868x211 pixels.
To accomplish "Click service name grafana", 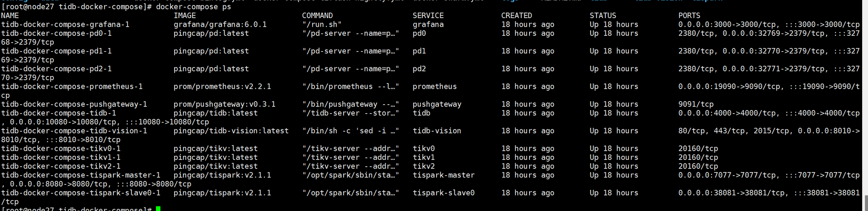I will coord(428,24).
